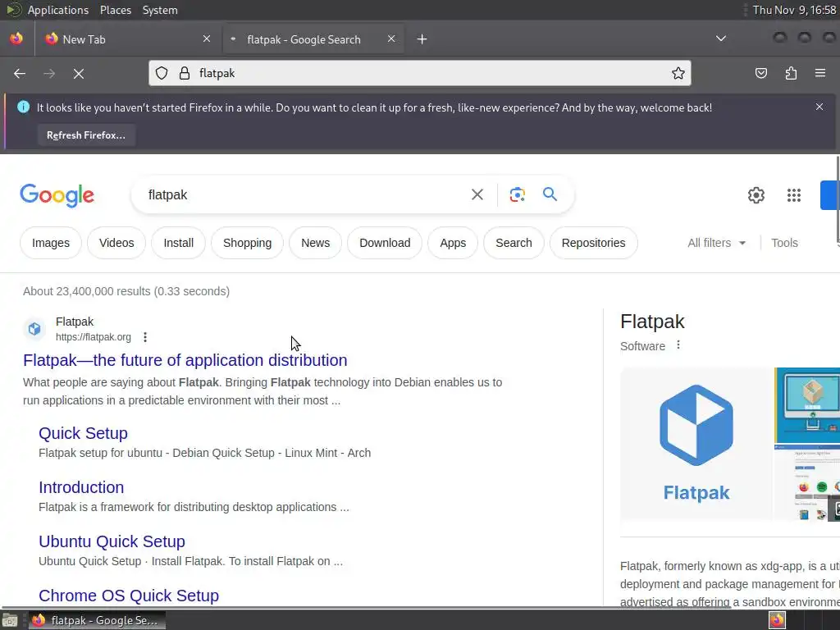Click the info icon in notification bar
This screenshot has height=630, width=840.
(24, 107)
